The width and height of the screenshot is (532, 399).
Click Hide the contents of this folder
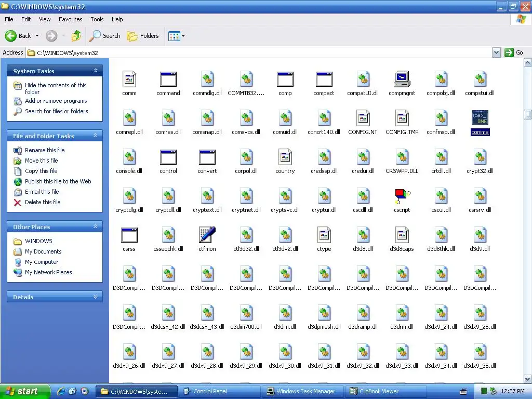[56, 88]
